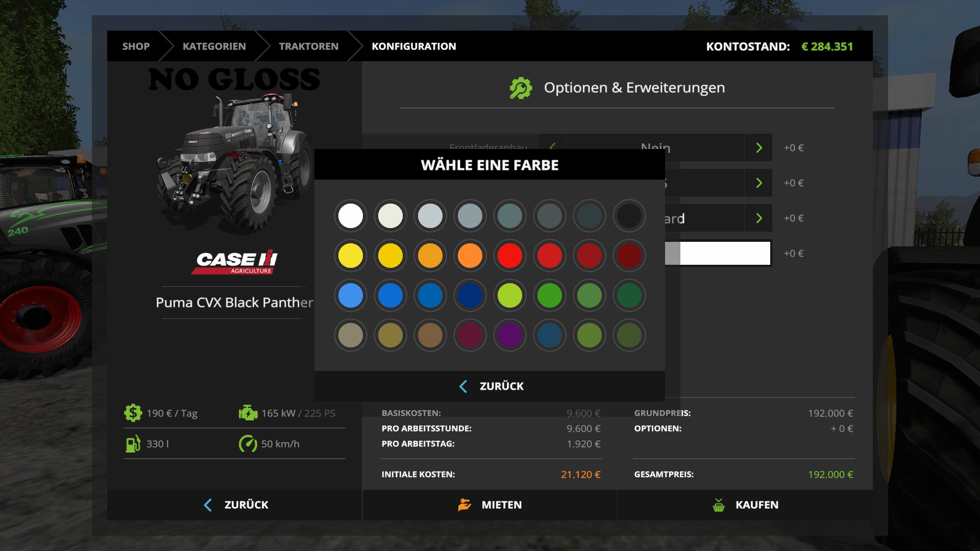Click the white color selection field

[718, 253]
